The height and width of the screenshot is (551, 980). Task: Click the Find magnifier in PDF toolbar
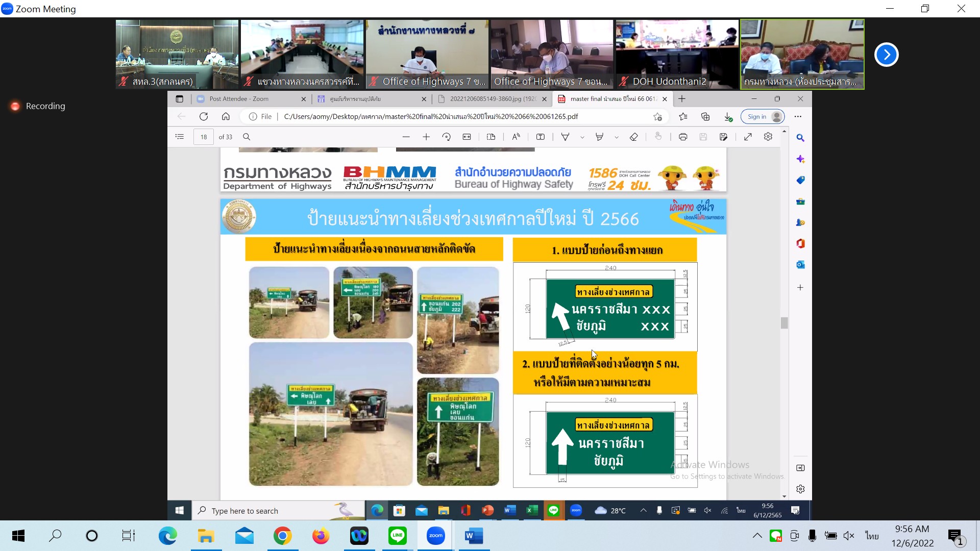[247, 137]
